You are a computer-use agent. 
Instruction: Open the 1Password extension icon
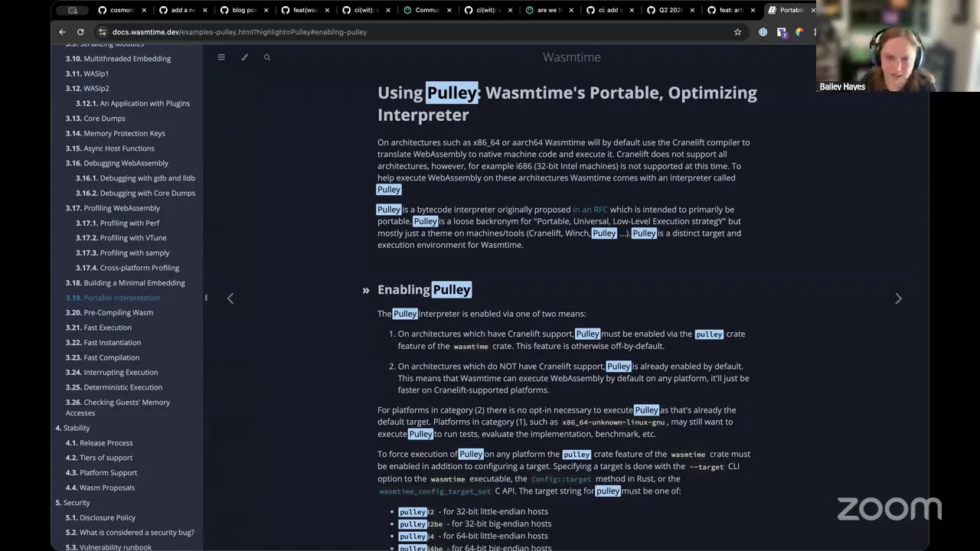click(763, 32)
